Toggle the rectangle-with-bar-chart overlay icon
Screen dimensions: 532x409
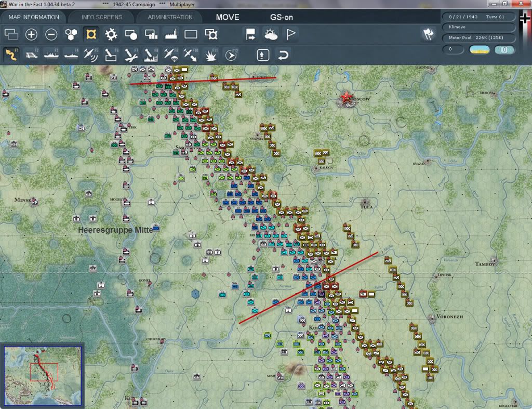point(151,34)
